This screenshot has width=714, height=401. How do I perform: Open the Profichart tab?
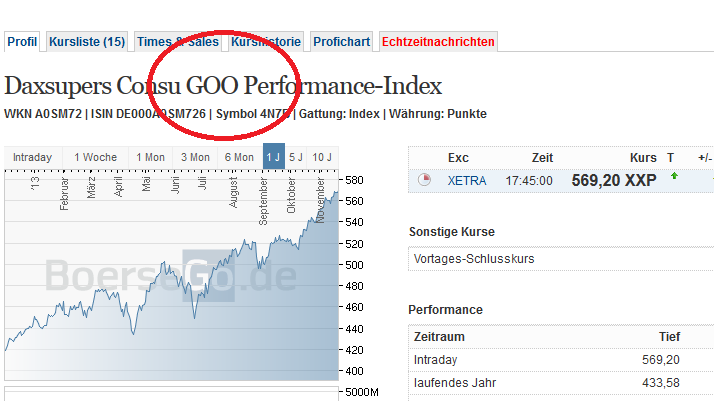pos(341,42)
